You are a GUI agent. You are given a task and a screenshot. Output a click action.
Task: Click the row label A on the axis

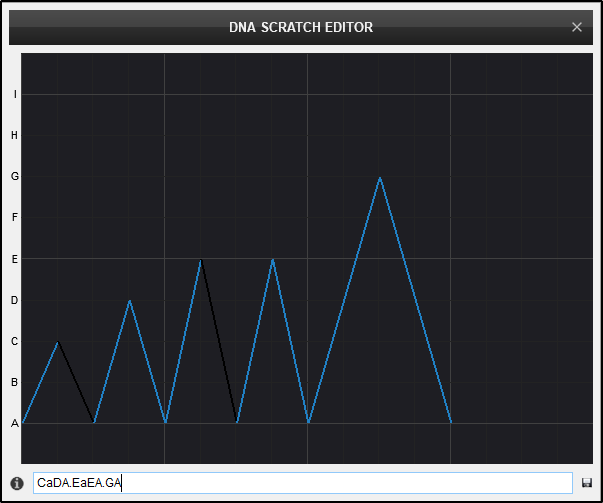15,423
